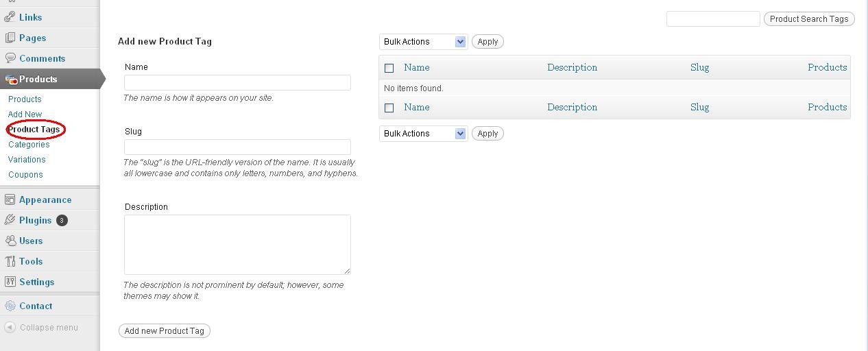The width and height of the screenshot is (868, 351).
Task: Open the Appearance menu icon
Action: (10, 199)
